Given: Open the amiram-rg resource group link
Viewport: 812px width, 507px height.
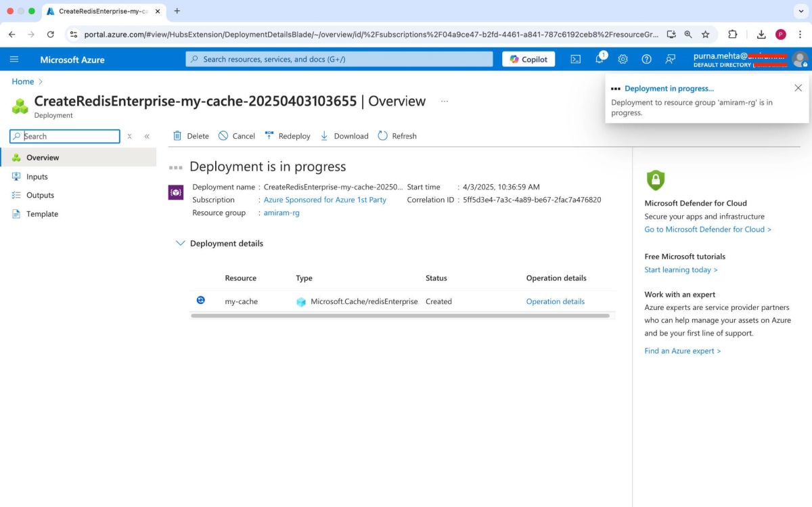Looking at the screenshot, I should (281, 213).
